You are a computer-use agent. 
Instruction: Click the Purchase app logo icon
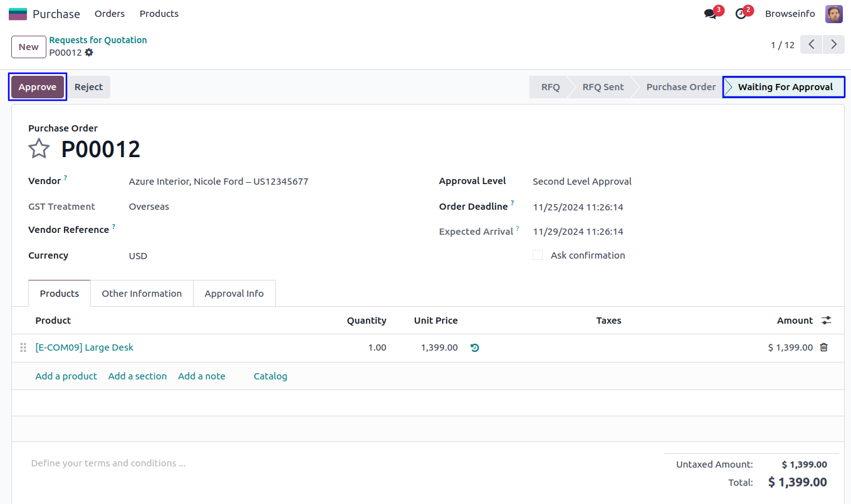[x=18, y=14]
